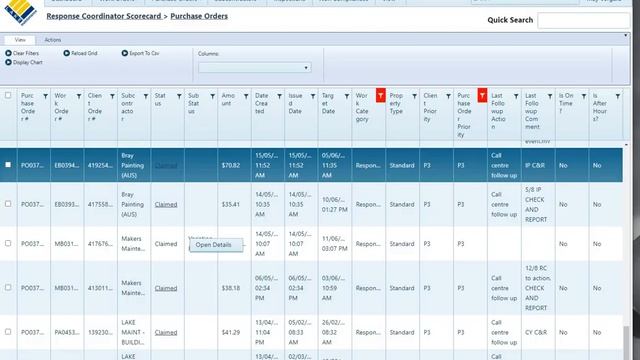Switch to the View tab

point(20,40)
